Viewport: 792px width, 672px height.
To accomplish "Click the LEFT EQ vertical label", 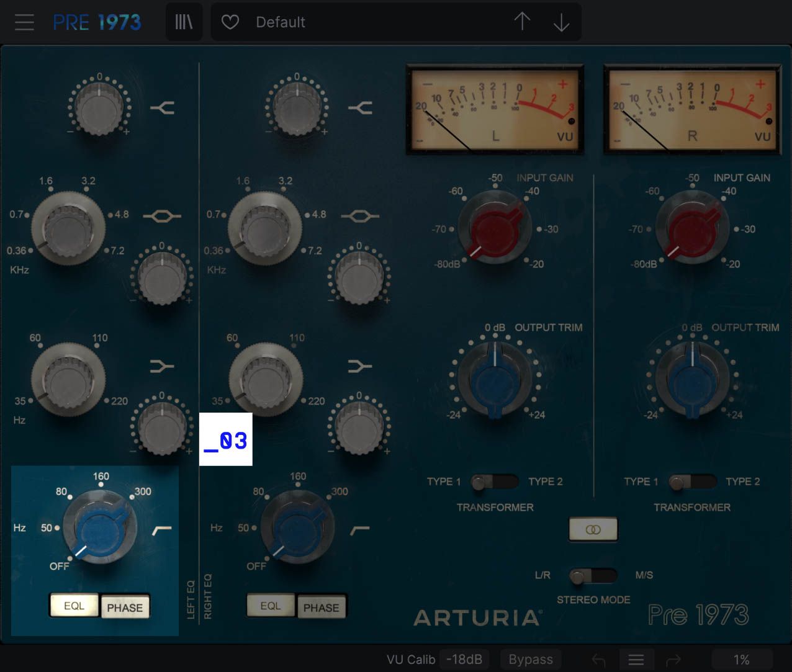I will (191, 599).
